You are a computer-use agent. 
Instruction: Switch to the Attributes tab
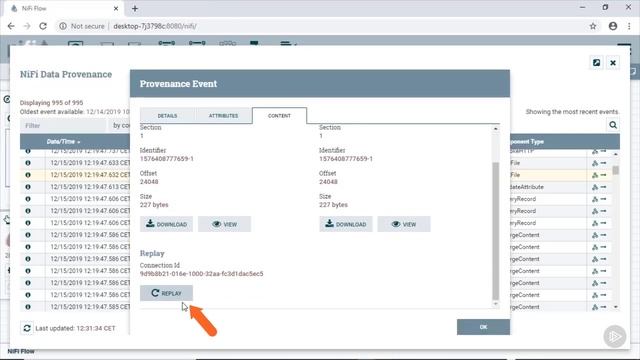pos(223,116)
